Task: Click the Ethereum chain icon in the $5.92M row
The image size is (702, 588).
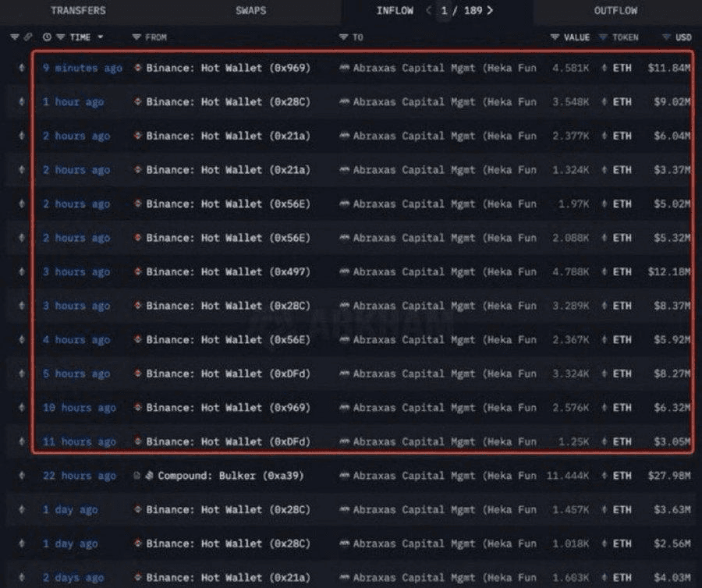Action: pyautogui.click(x=22, y=340)
